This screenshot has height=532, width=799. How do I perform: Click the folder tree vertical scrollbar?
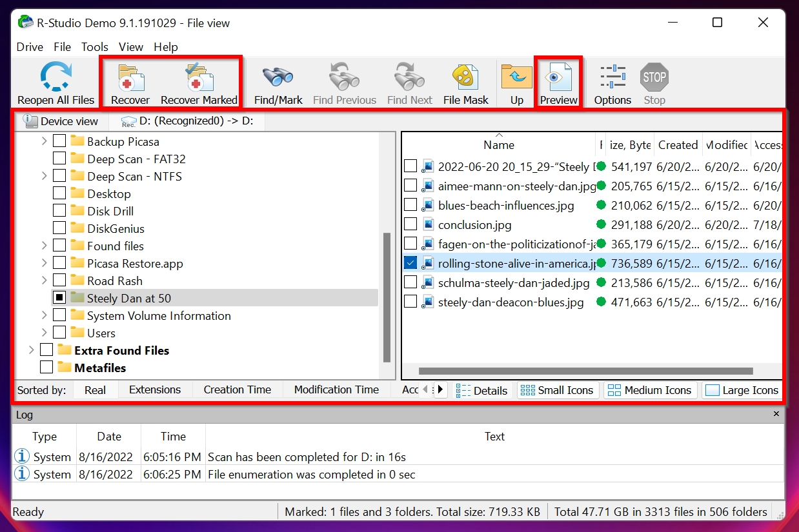tap(387, 297)
